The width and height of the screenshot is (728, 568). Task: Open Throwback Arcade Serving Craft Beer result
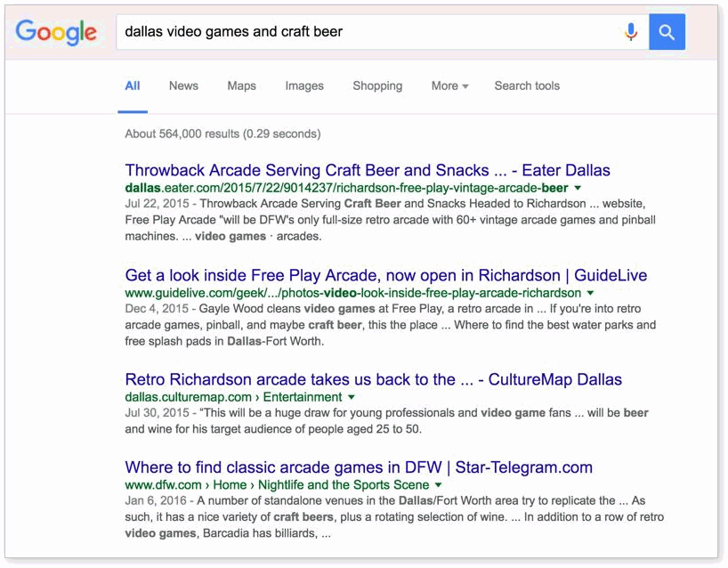(368, 170)
